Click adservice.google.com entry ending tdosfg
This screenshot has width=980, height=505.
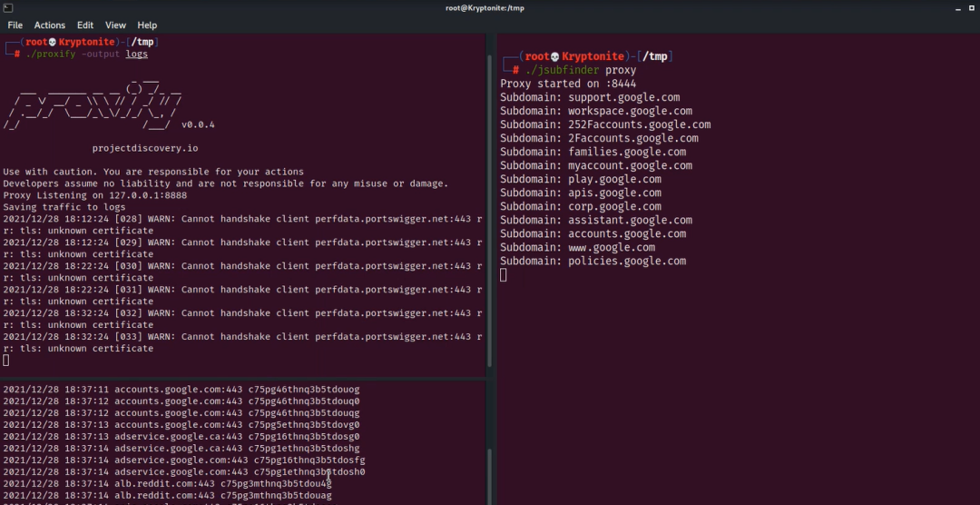coord(183,460)
